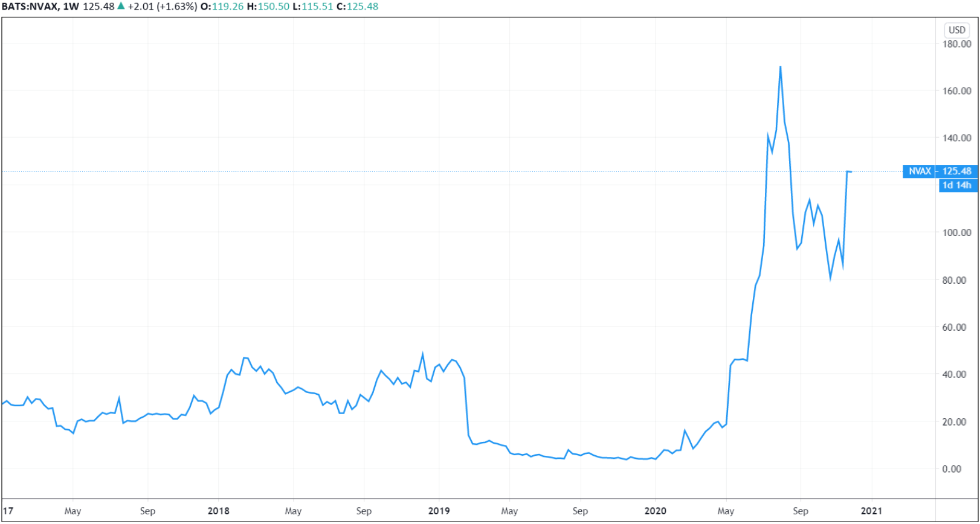Click the 60.00 price axis label
Screen dimensions: 980x524
tap(954, 327)
